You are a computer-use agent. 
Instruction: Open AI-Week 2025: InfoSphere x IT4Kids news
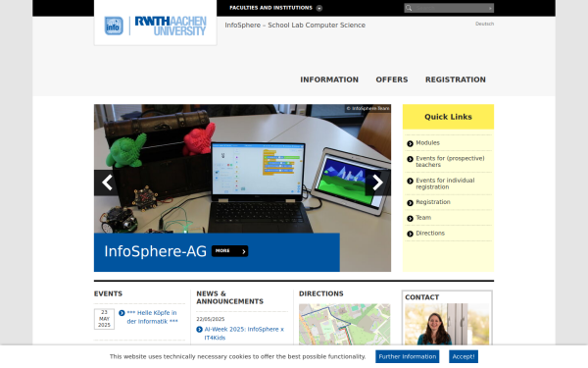(x=244, y=333)
